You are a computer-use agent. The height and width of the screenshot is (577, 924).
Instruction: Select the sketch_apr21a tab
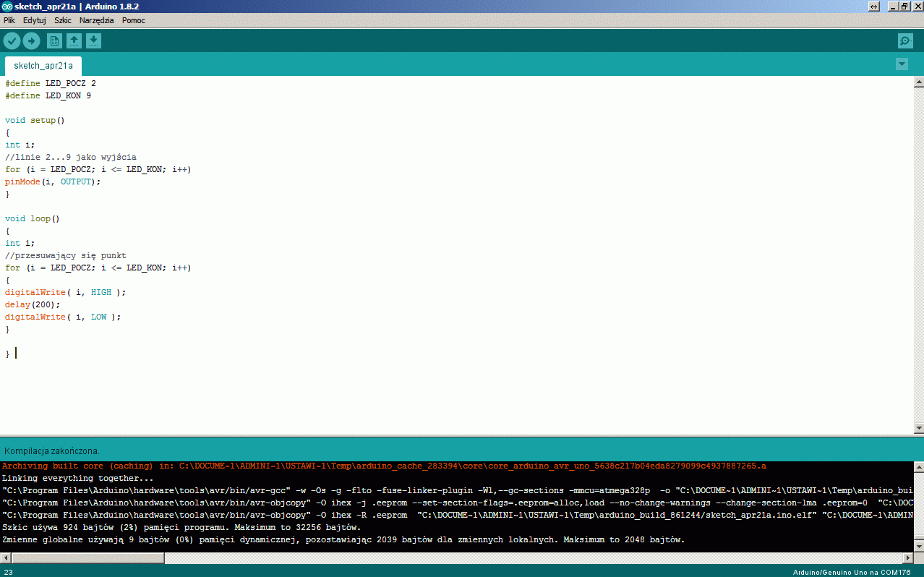coord(43,65)
